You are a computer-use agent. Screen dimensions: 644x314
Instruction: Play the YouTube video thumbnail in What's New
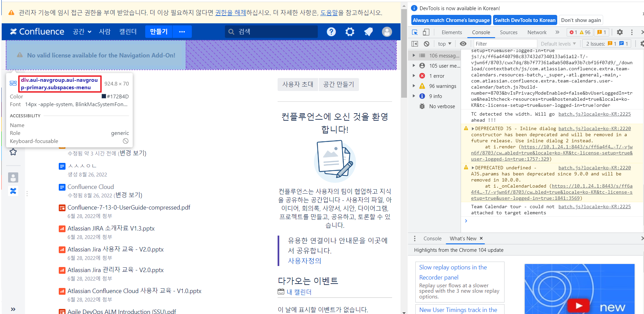click(579, 306)
